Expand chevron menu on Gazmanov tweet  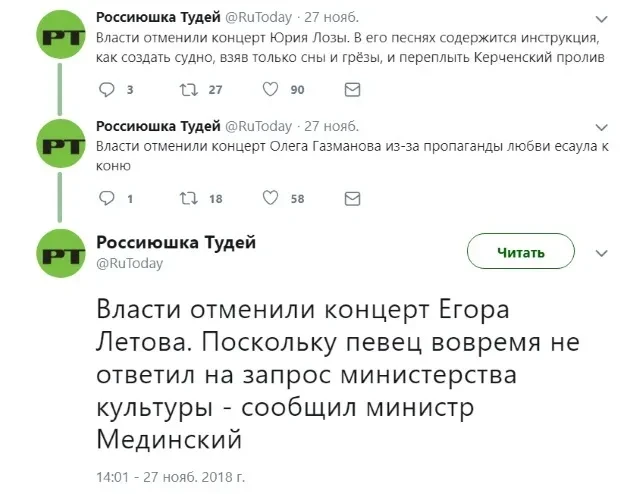click(x=599, y=127)
